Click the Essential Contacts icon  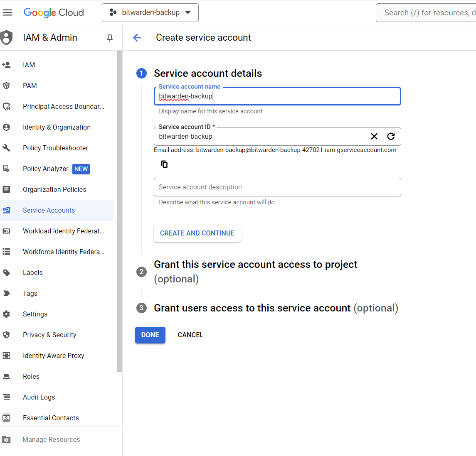(6, 418)
